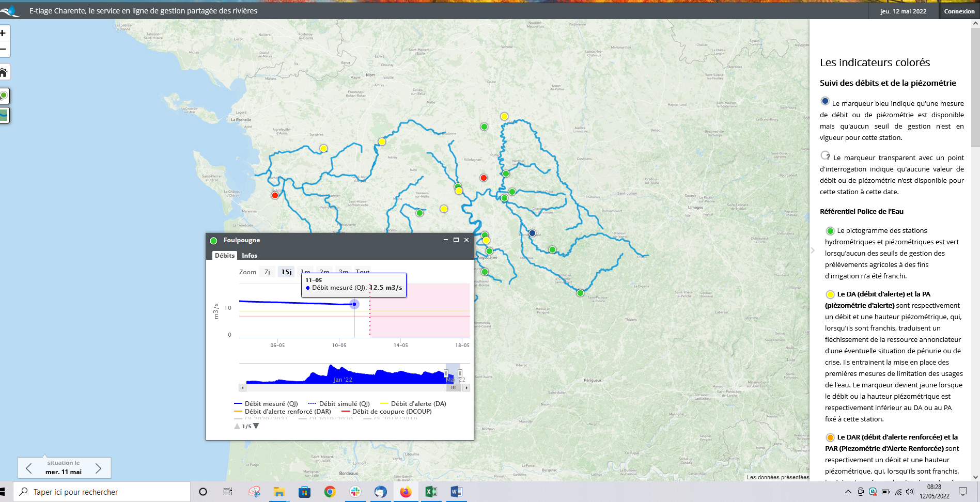Advance to the next day arrow
Viewport: 980px width, 502px height.
click(98, 468)
